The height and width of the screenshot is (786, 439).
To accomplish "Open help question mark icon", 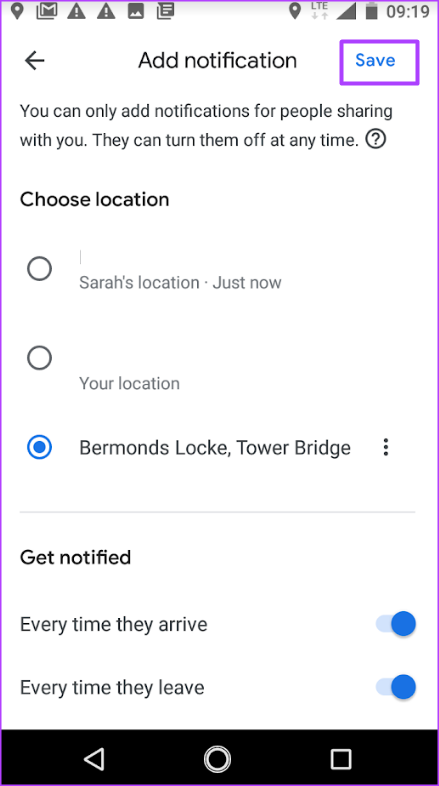I will tap(376, 140).
